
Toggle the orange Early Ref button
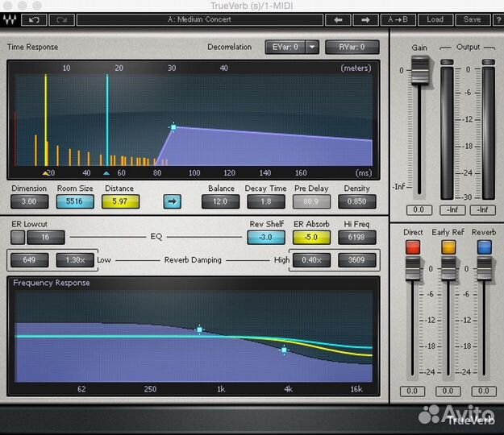pos(448,248)
